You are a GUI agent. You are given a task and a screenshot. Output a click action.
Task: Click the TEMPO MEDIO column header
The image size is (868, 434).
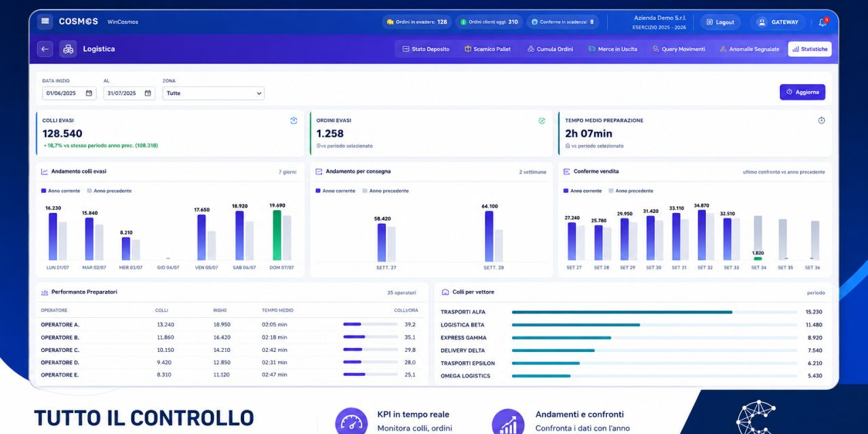pyautogui.click(x=278, y=311)
